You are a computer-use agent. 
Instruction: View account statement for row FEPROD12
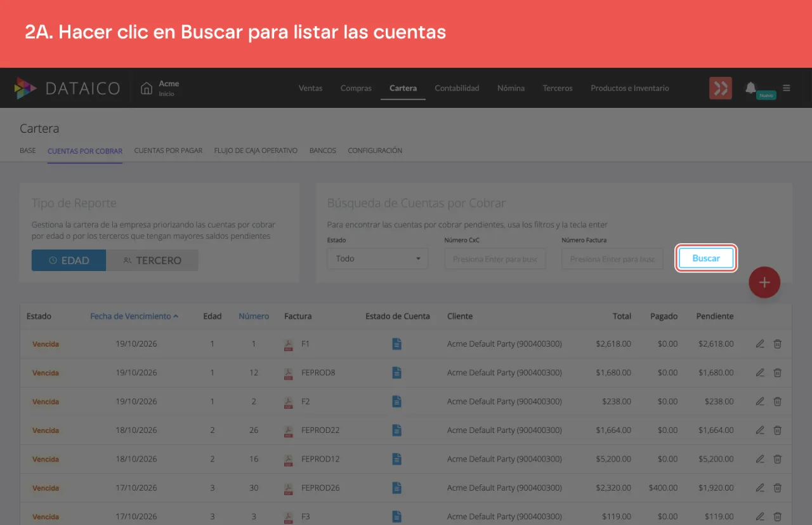point(397,459)
